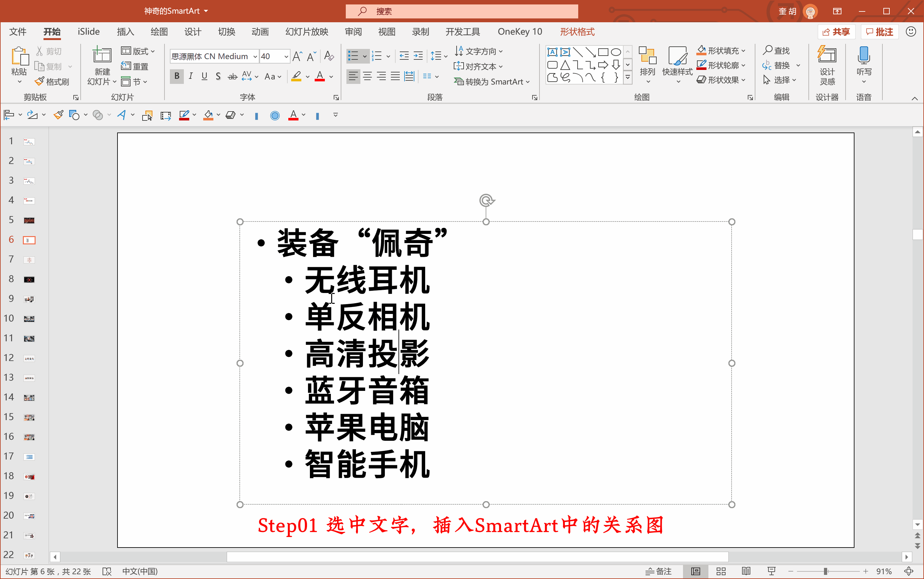924x579 pixels.
Task: Open the 文件 File menu
Action: [17, 32]
